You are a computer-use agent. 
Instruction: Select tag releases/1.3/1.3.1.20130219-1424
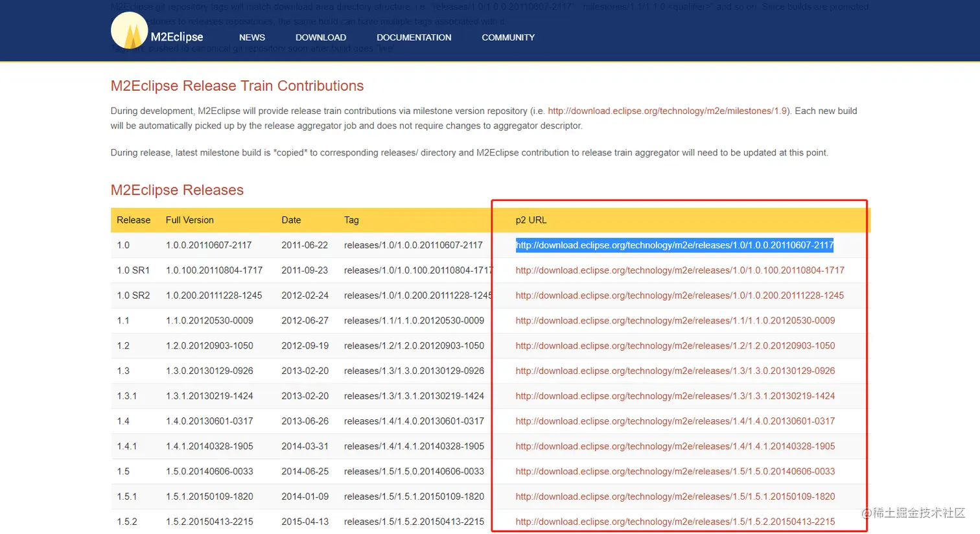[x=414, y=396]
